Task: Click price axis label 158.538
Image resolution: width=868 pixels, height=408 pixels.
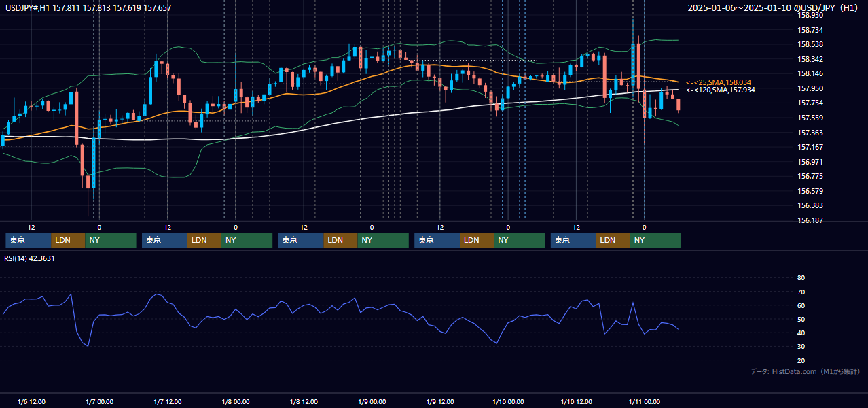Action: (x=810, y=44)
